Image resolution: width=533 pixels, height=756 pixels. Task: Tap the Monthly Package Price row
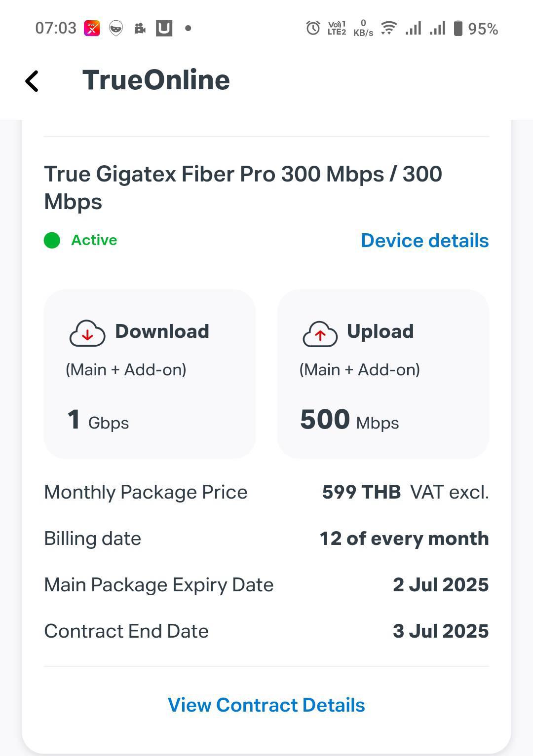click(266, 492)
